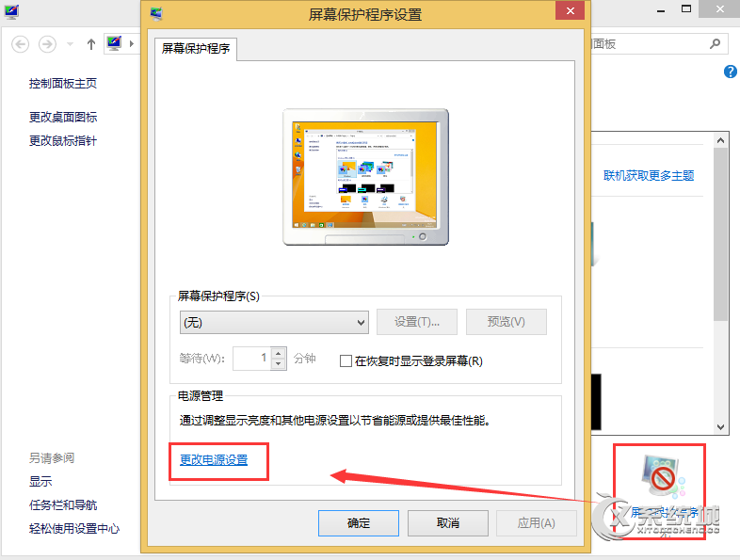740x560 pixels.
Task: Click the Personalization icon in address bar
Action: point(114,43)
